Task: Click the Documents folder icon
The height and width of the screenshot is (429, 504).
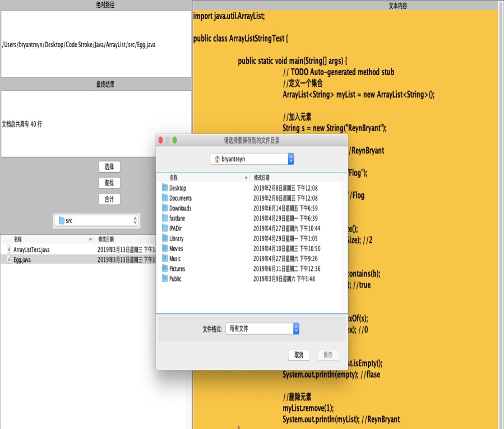Action: pyautogui.click(x=165, y=198)
